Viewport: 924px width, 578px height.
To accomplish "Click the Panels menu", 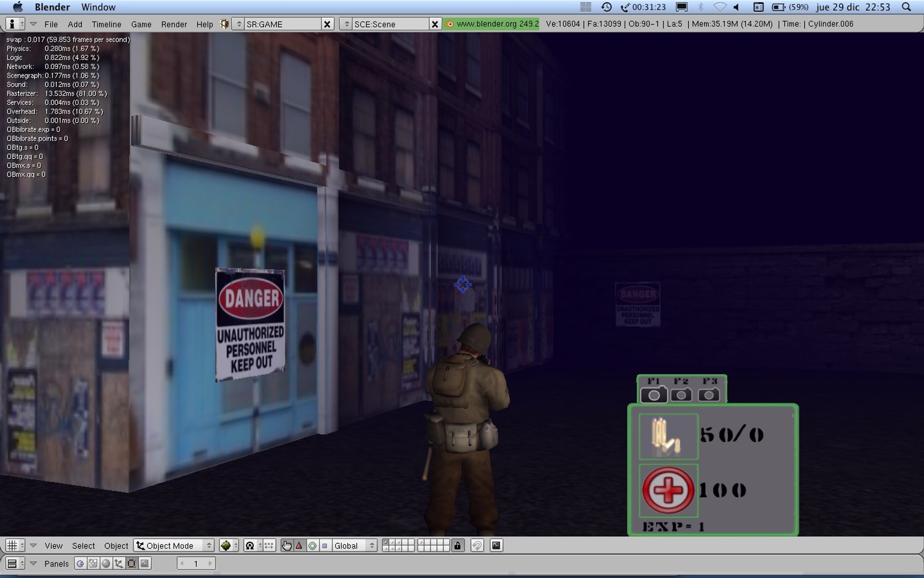I will (x=57, y=564).
